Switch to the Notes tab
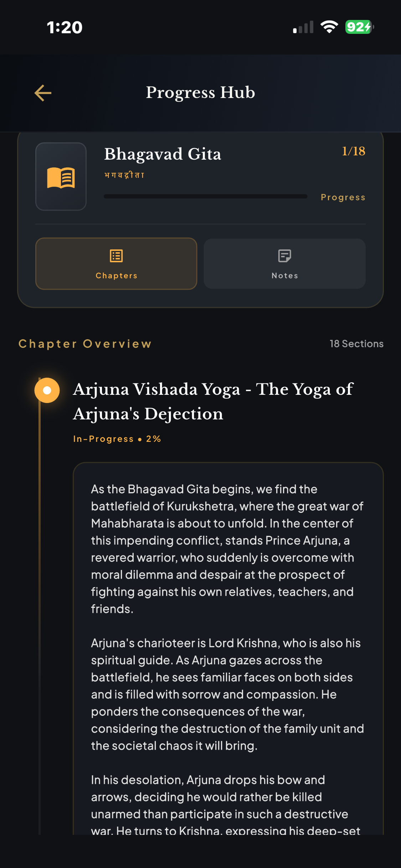Viewport: 401px width, 868px height. pyautogui.click(x=284, y=264)
